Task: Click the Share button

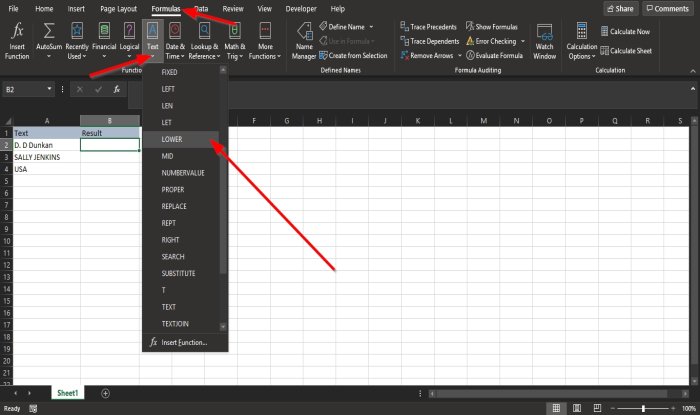Action: point(621,8)
